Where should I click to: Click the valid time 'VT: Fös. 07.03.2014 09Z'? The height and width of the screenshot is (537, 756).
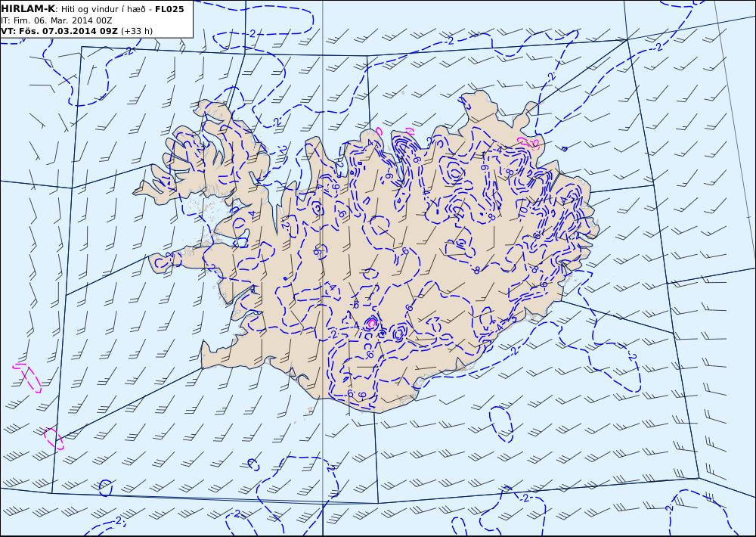pyautogui.click(x=59, y=31)
